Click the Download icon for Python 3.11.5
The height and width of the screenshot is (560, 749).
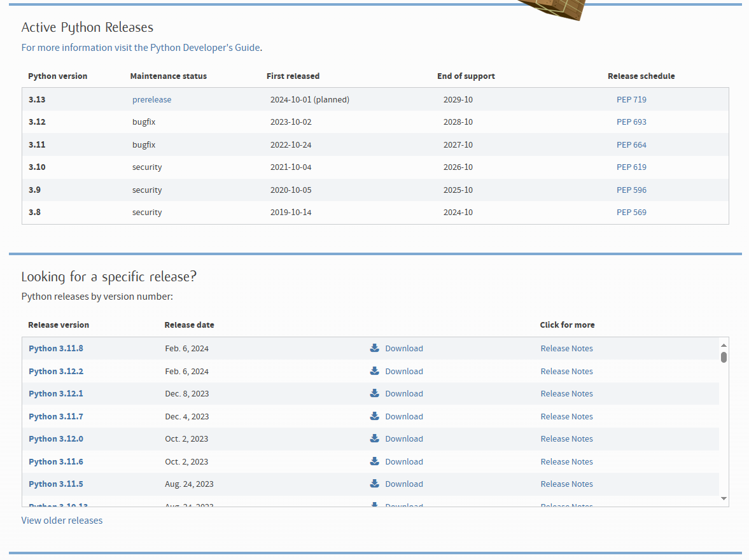click(x=374, y=484)
